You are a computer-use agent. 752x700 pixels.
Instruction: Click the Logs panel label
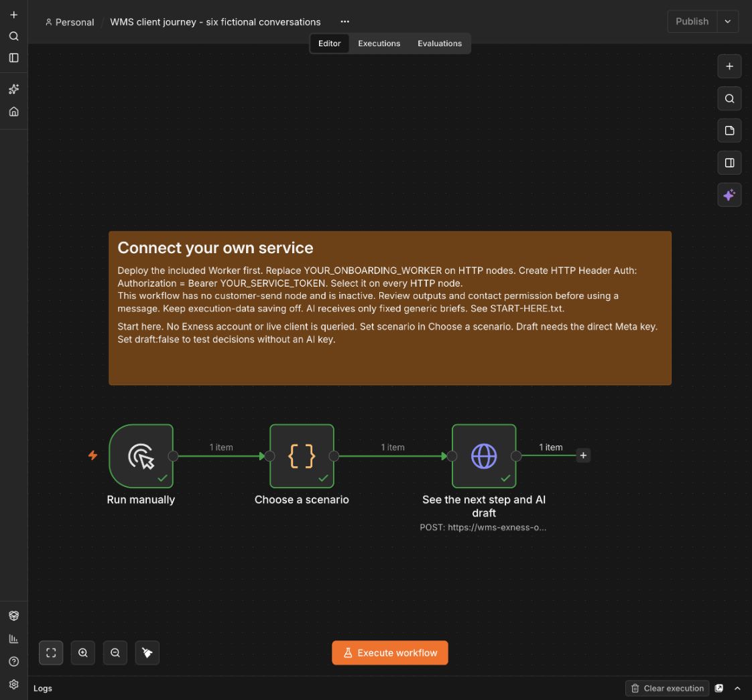(43, 688)
